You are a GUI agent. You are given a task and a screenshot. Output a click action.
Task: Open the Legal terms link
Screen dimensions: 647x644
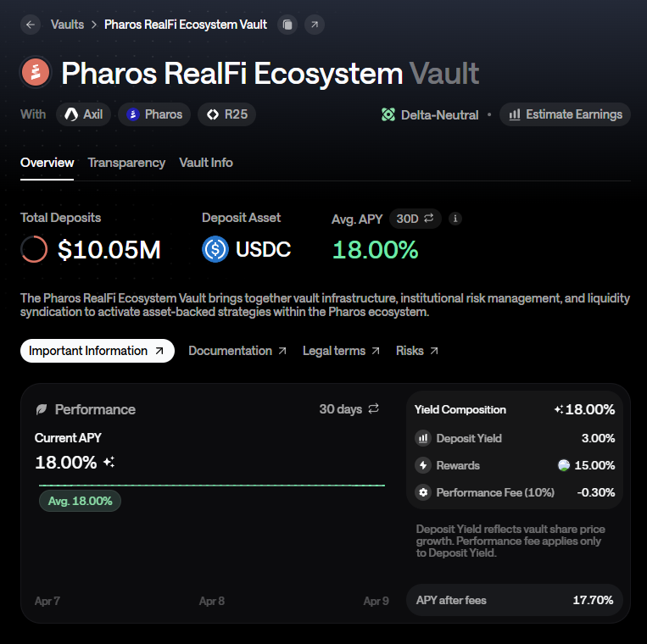341,351
